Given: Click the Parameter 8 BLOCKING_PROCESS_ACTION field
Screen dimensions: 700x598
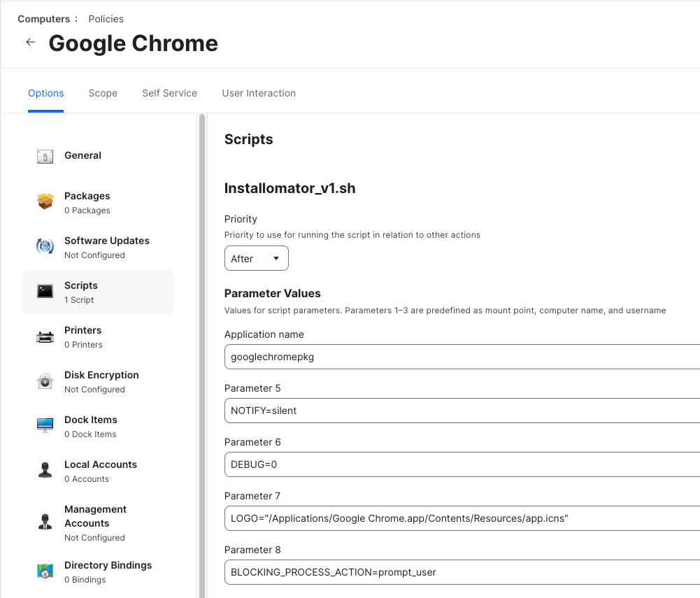Looking at the screenshot, I should tap(462, 571).
